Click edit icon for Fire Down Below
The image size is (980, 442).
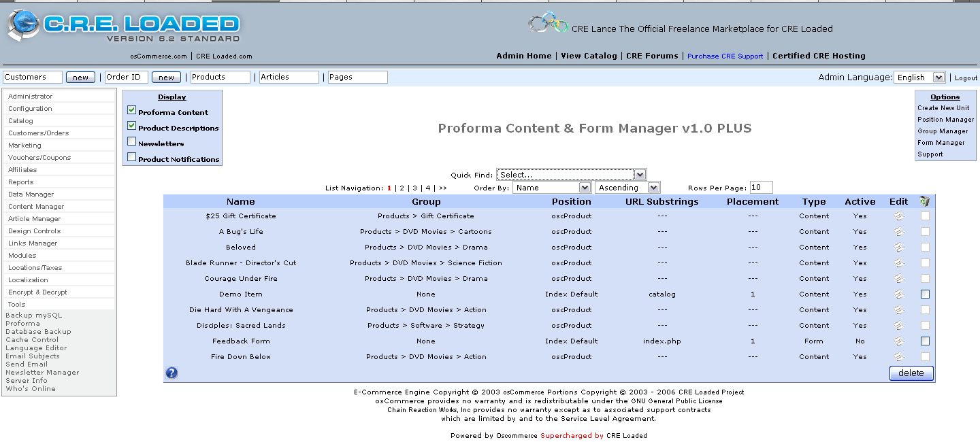tap(899, 357)
